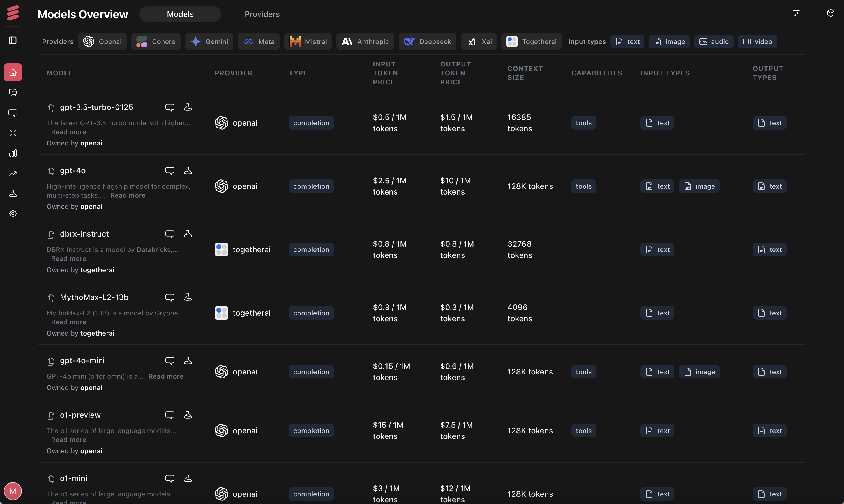Filter by audio input type
Viewport: 844px width, 504px height.
pyautogui.click(x=714, y=41)
